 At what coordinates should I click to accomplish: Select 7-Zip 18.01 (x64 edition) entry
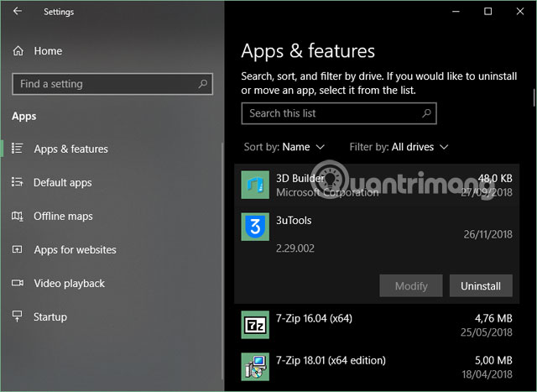[x=331, y=360]
